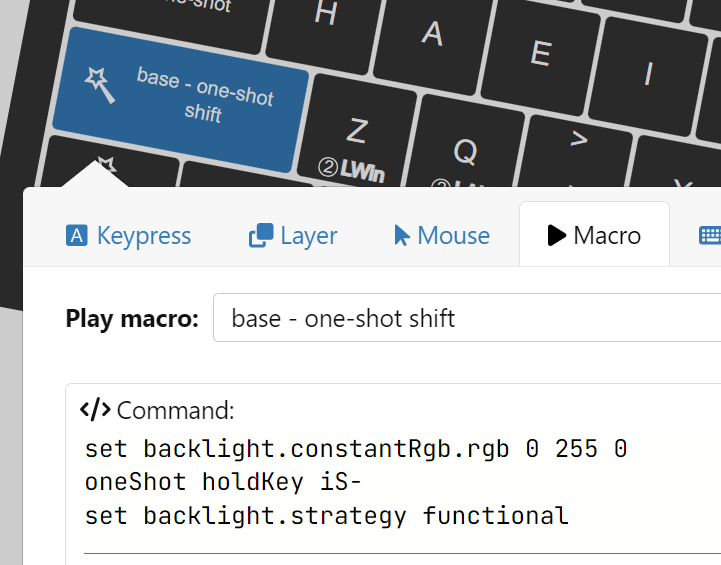Select the Q key on keyboard

pos(463,155)
